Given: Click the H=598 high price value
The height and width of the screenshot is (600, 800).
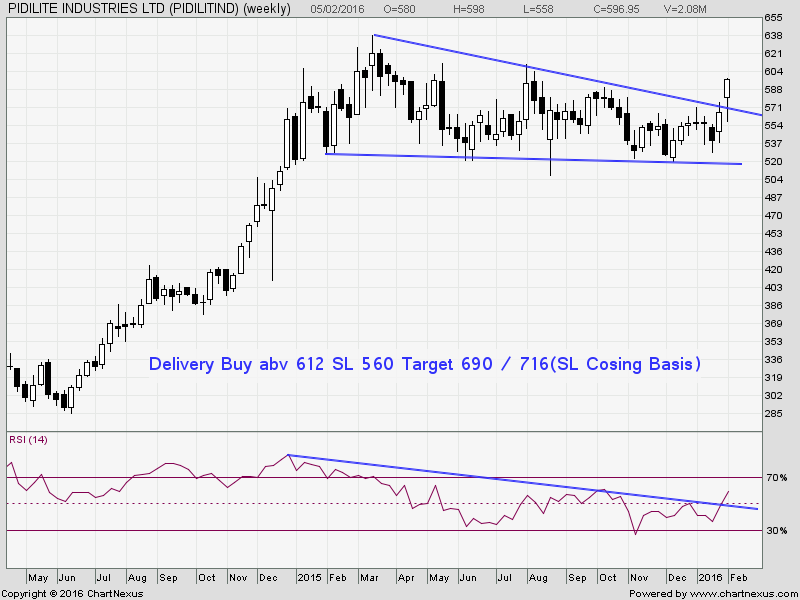Looking at the screenshot, I should 470,9.
